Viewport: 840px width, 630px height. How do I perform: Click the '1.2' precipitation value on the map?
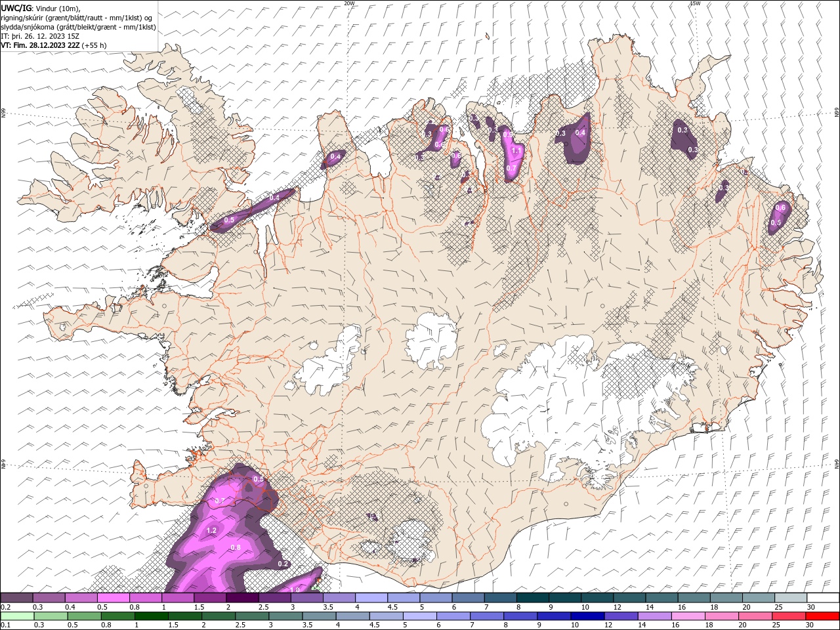(211, 530)
